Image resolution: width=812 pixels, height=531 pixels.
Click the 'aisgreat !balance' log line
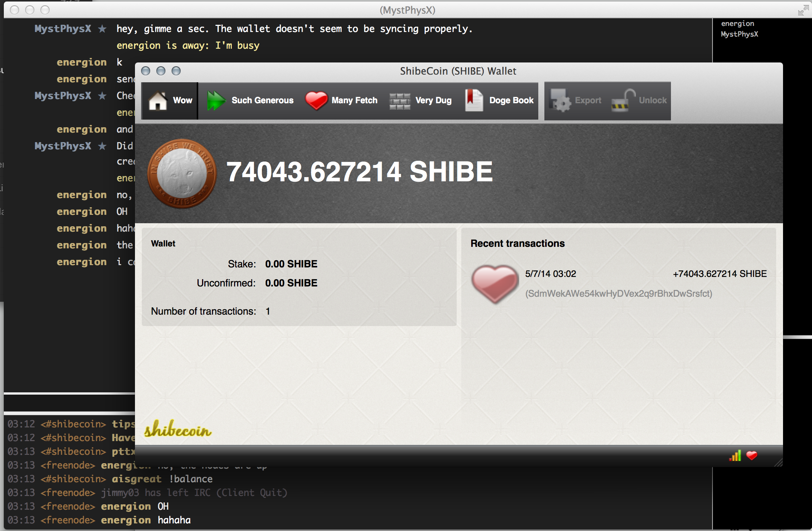(x=110, y=479)
